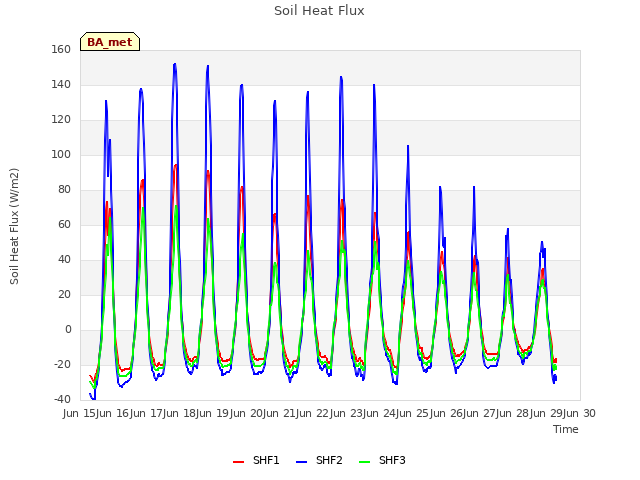Image resolution: width=640 pixels, height=480 pixels.
Task: Click the highest blue SHF2 peak near Jun 17
Action: coord(175,64)
